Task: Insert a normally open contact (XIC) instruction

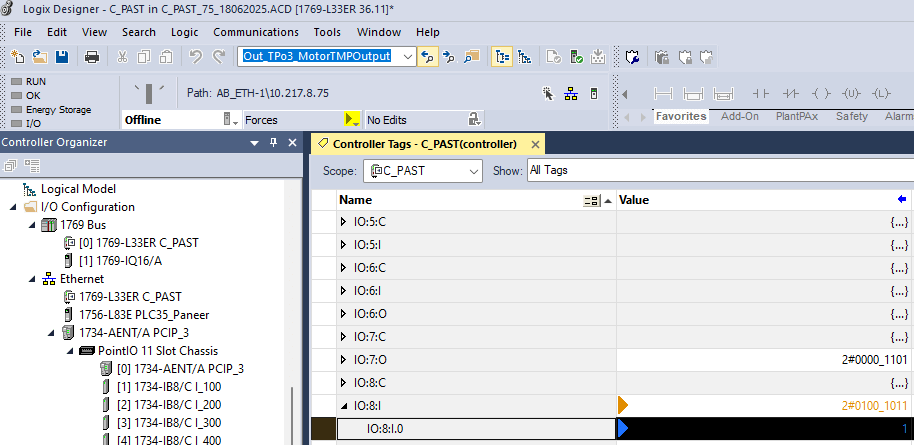Action: click(x=761, y=94)
